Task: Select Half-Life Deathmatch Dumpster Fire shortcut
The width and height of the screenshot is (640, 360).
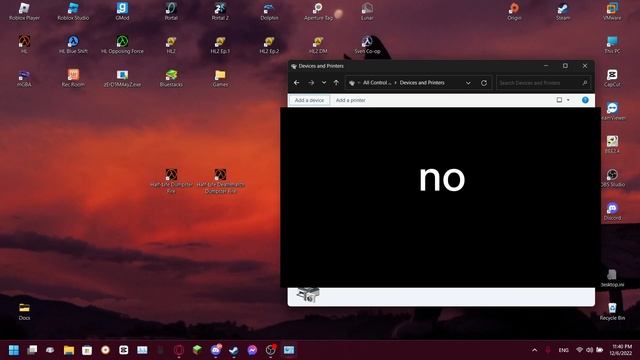Action: point(220,181)
